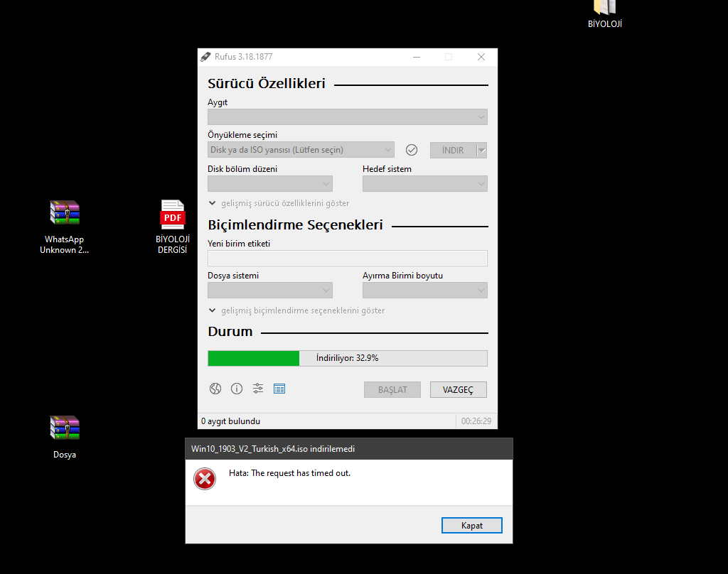Viewport: 728px width, 574px height.
Task: Open Rufus language selection globe icon
Action: [x=215, y=389]
